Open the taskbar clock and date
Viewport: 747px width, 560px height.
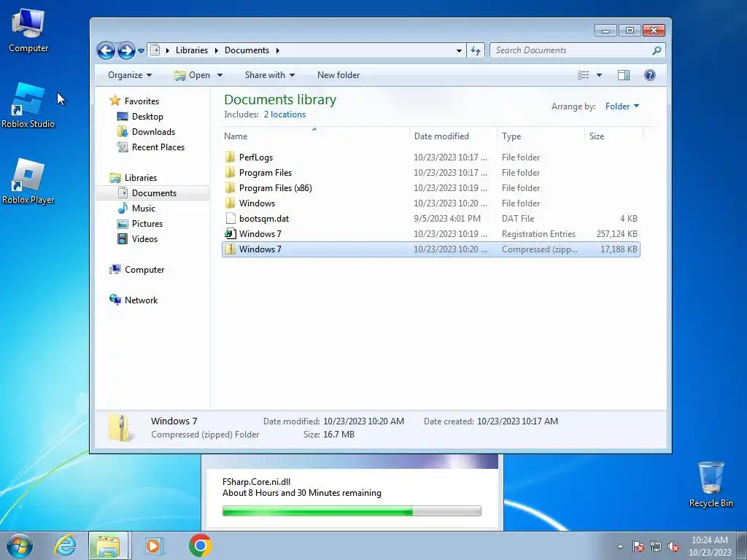click(x=709, y=546)
